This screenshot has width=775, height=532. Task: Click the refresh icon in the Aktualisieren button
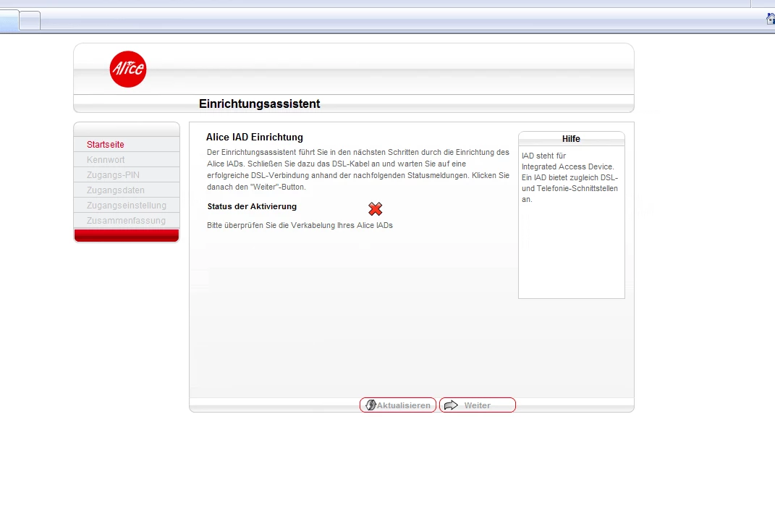coord(370,405)
